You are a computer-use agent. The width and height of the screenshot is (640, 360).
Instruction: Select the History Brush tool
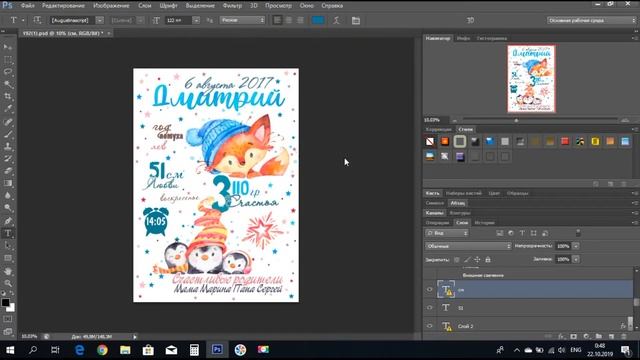(x=8, y=158)
